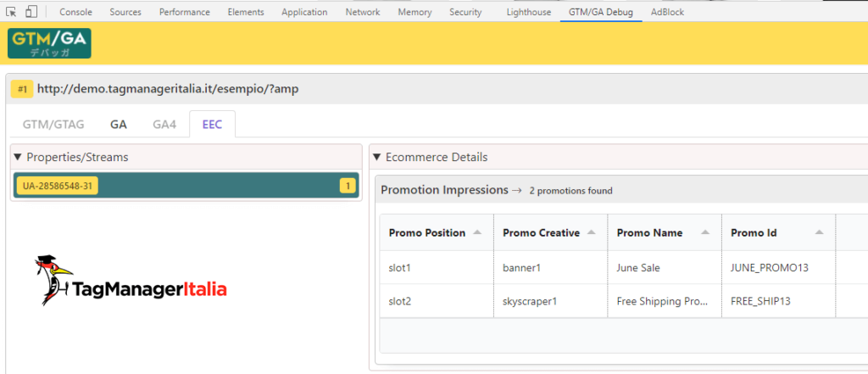Click the hit count badge on property row
This screenshot has width=868, height=374.
click(347, 186)
